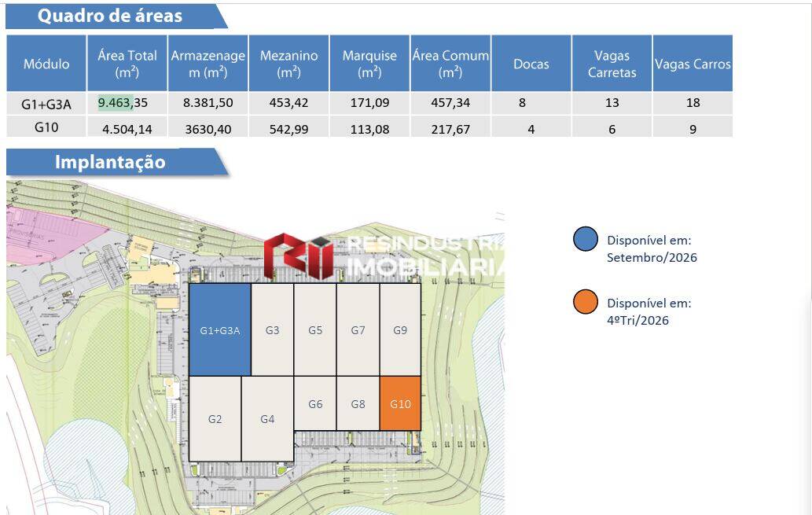Click the Quadro de áreas heading
Image resolution: width=812 pixels, height=515 pixels.
click(x=110, y=16)
